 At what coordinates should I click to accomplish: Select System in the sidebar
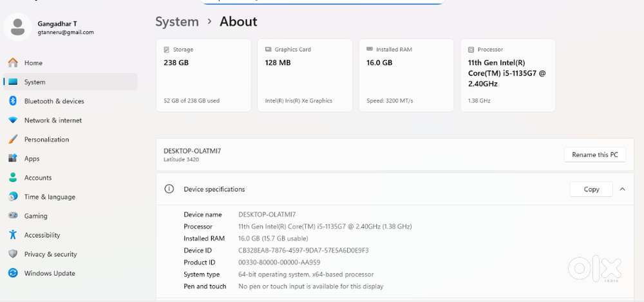click(x=70, y=82)
